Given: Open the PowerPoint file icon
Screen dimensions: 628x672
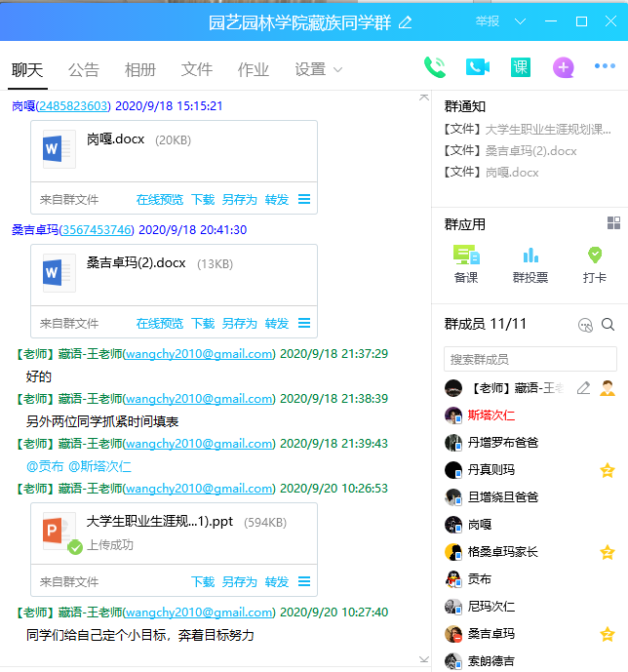Looking at the screenshot, I should point(59,532).
